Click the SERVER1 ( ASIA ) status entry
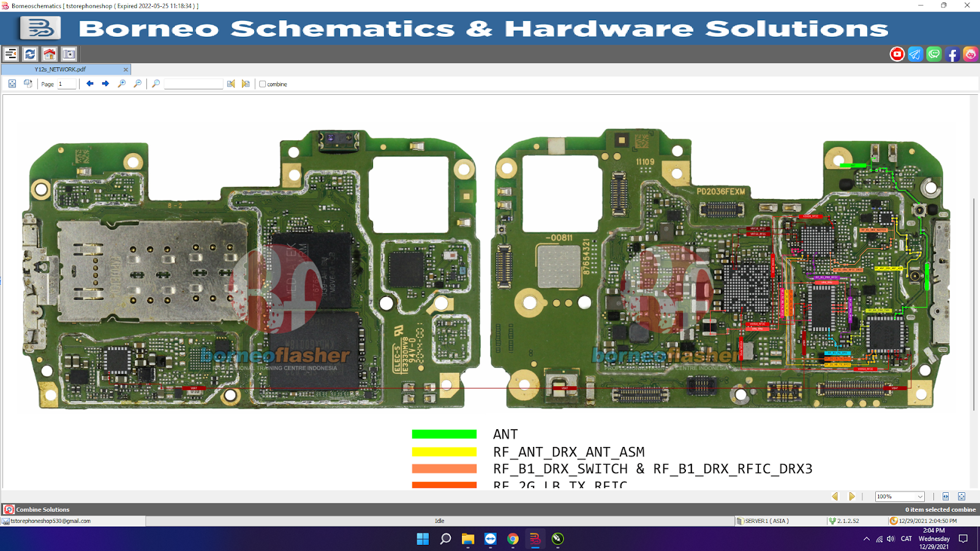 click(766, 521)
